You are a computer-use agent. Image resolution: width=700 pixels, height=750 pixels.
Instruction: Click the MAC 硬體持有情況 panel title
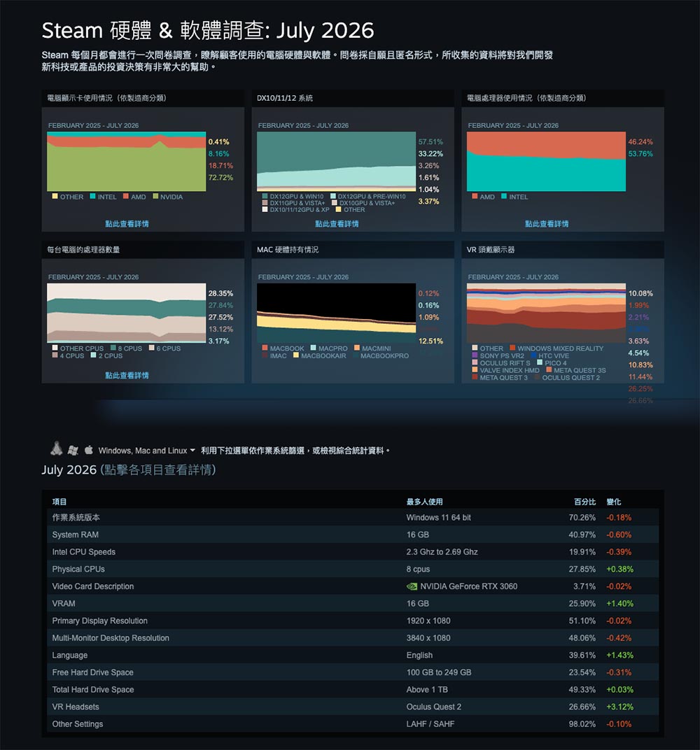288,250
